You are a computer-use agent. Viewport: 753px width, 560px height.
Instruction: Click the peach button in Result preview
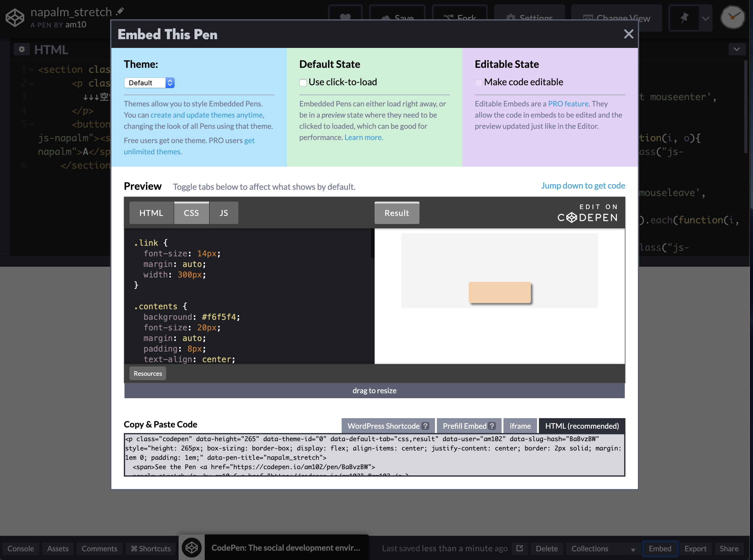click(x=499, y=292)
